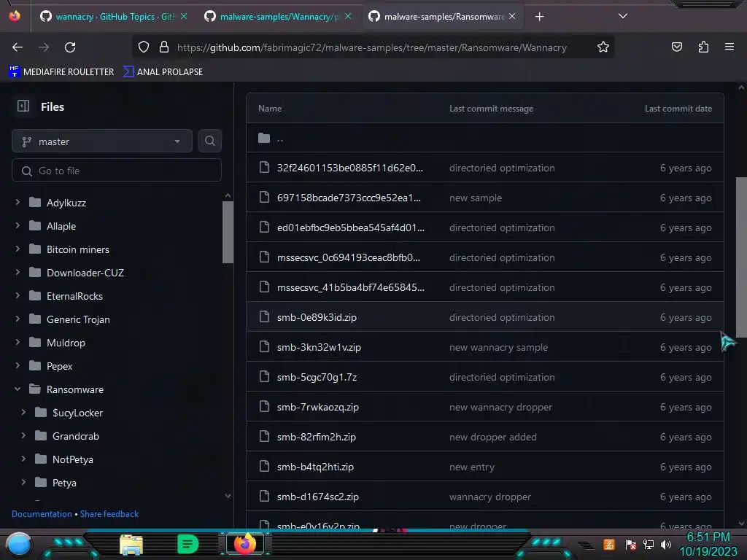
Task: Expand the Generic Trojan folder
Action: [18, 319]
